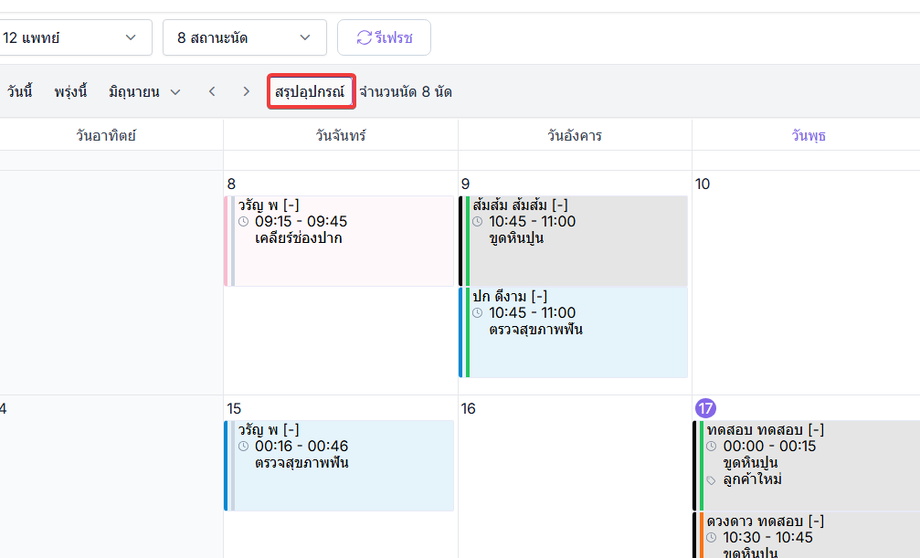Click clock icon on 09:15 - 09:45 appointment
This screenshot has width=920, height=558.
243,222
